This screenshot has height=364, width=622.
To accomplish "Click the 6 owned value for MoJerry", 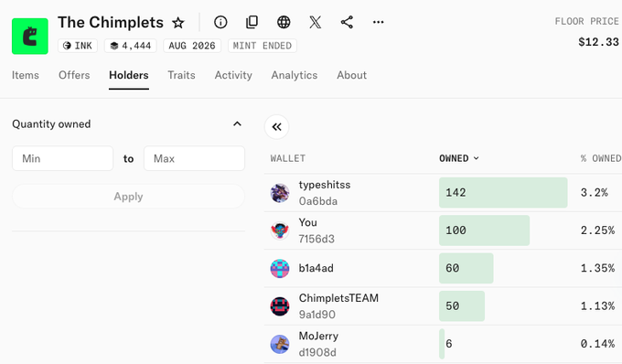I will point(448,344).
